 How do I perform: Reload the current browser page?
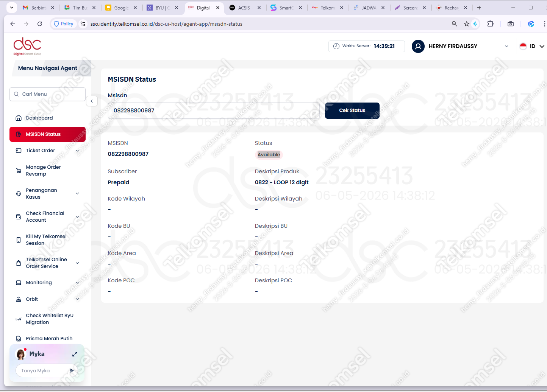pos(40,24)
